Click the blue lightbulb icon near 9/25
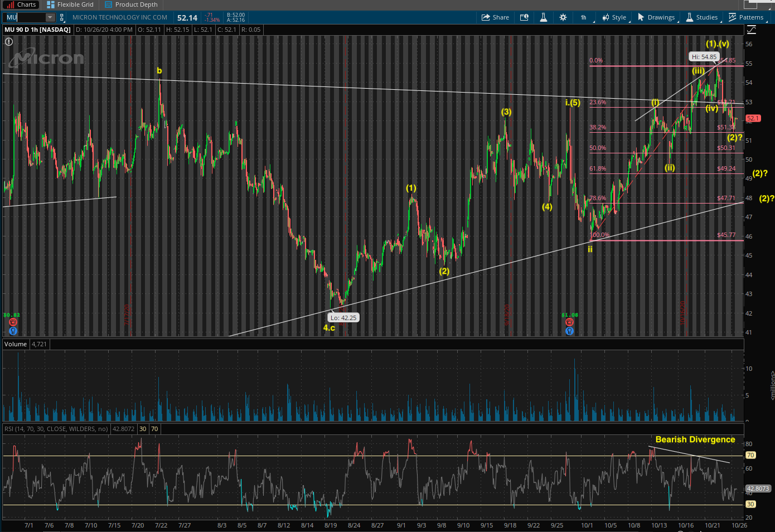 [569, 331]
